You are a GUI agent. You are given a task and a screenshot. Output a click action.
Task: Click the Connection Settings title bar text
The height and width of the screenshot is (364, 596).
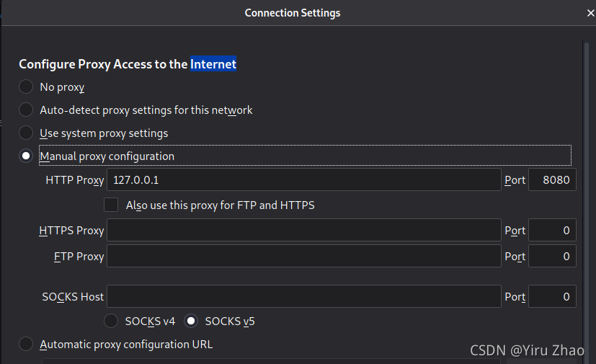coord(293,13)
